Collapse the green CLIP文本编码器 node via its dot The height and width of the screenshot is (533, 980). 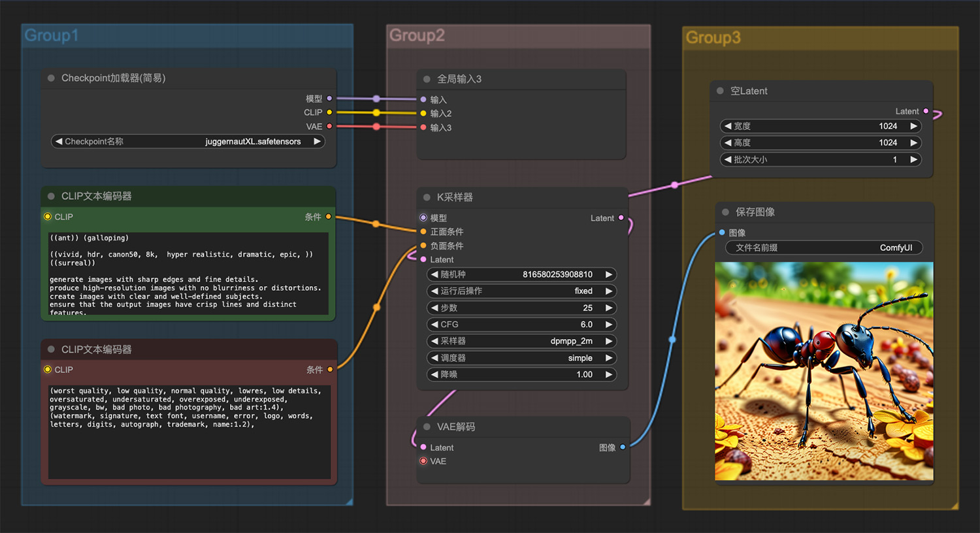51,196
